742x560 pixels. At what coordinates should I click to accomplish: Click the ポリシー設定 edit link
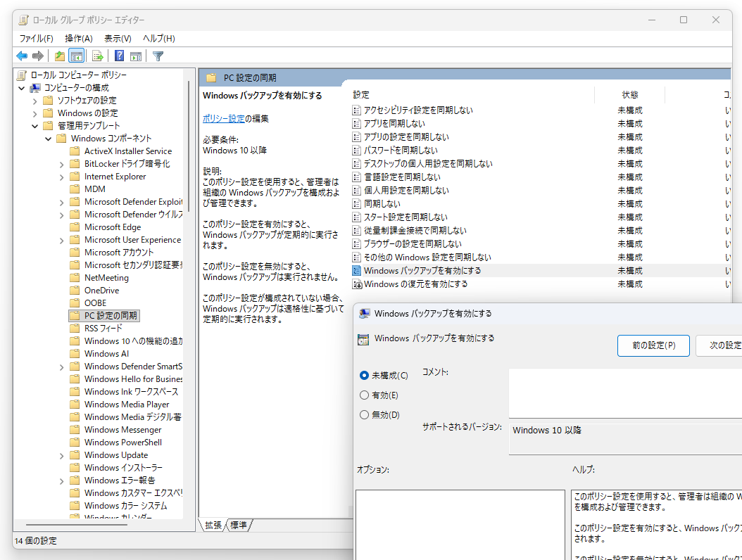(223, 118)
